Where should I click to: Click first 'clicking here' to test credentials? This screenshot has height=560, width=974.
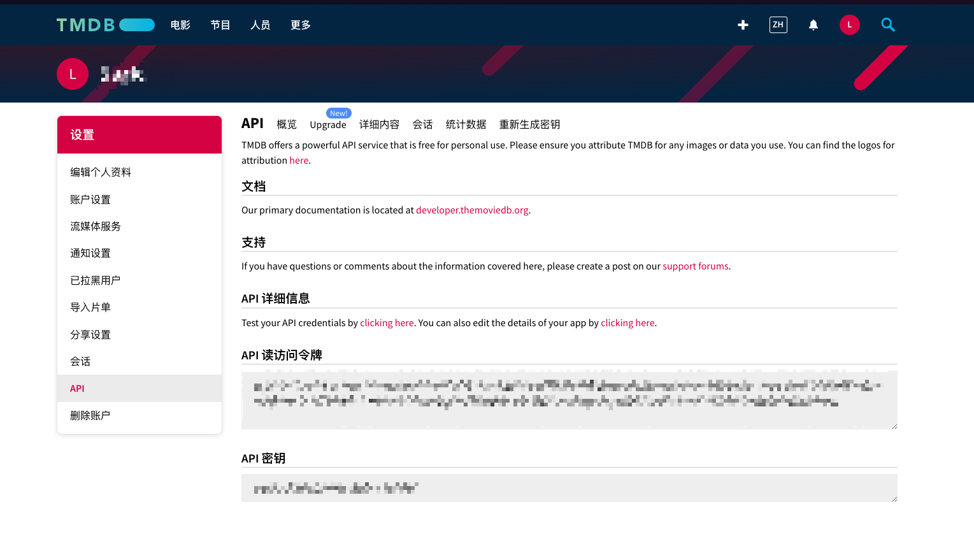pyautogui.click(x=387, y=323)
